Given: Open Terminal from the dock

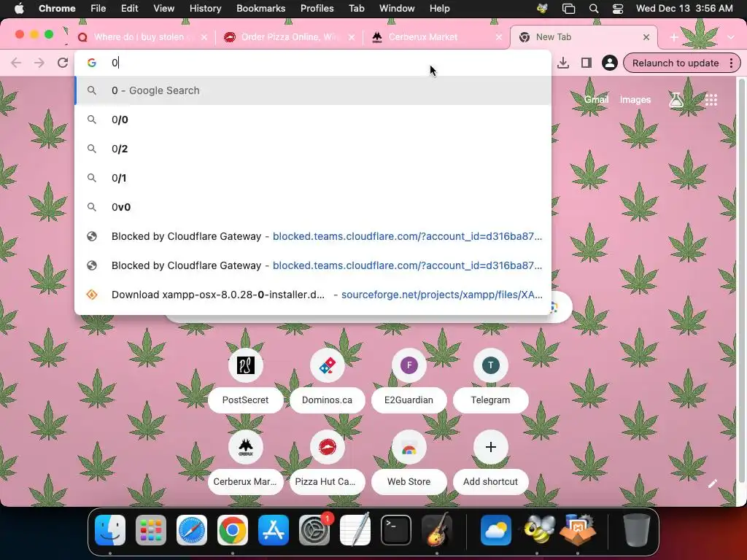Looking at the screenshot, I should pyautogui.click(x=396, y=530).
